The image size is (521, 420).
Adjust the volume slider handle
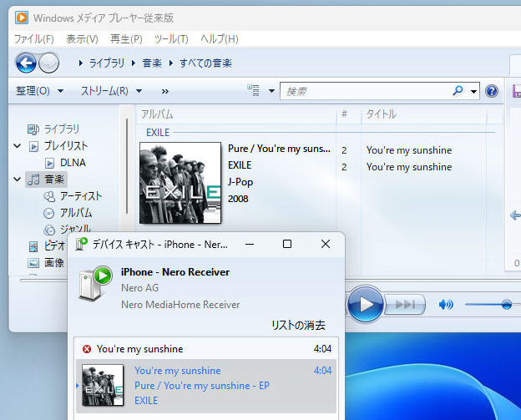click(x=506, y=304)
